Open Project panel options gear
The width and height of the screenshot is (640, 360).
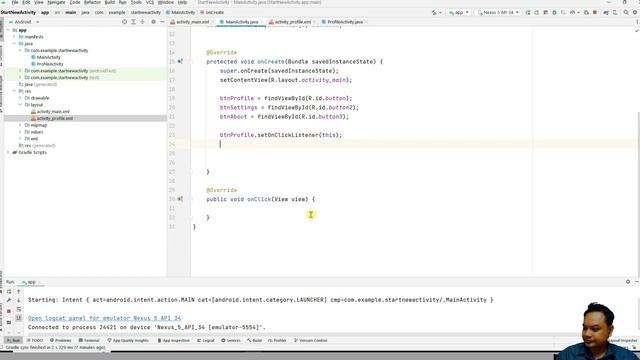tap(153, 22)
